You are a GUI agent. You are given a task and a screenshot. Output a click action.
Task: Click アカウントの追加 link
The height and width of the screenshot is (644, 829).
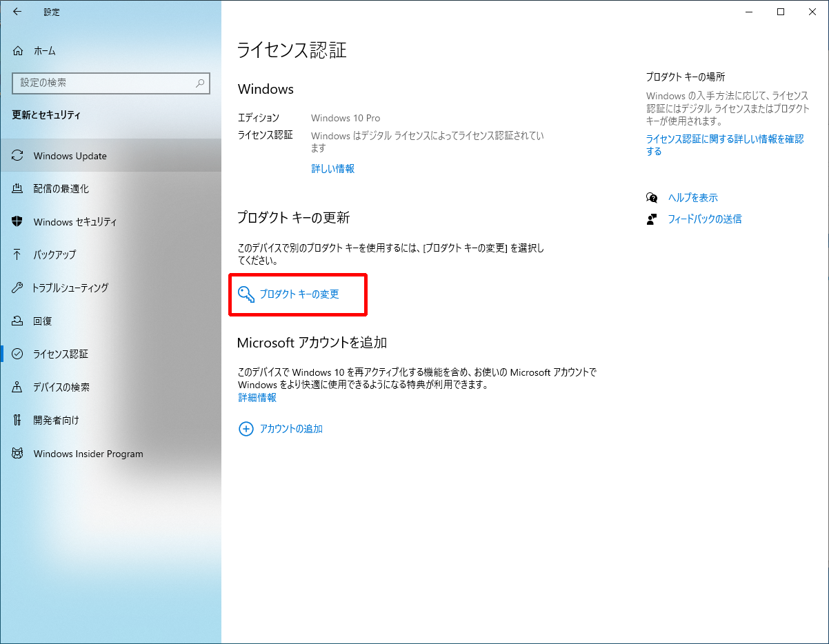[x=291, y=429]
